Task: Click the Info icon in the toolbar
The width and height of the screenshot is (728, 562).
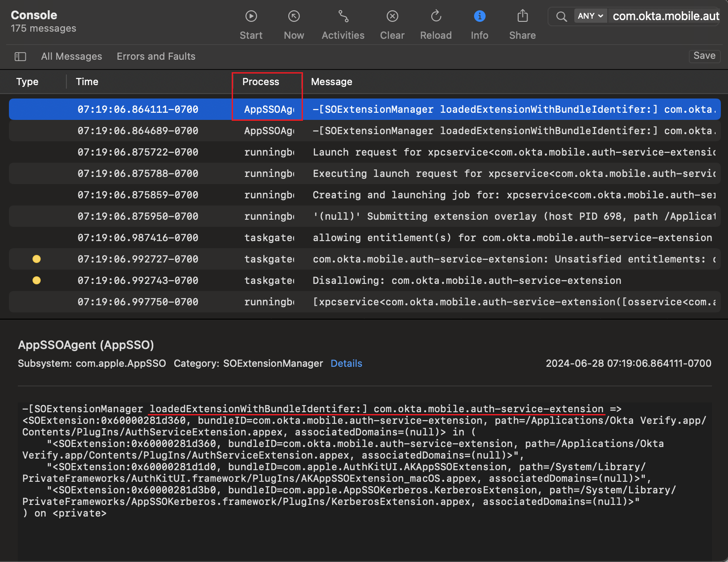Action: tap(479, 16)
